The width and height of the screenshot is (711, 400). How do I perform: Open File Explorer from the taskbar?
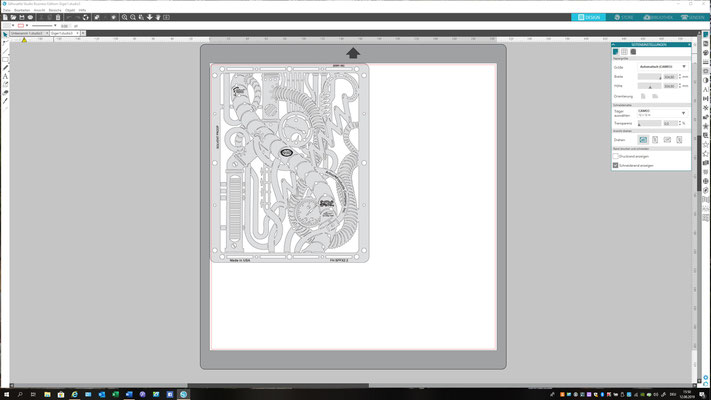tap(47, 395)
